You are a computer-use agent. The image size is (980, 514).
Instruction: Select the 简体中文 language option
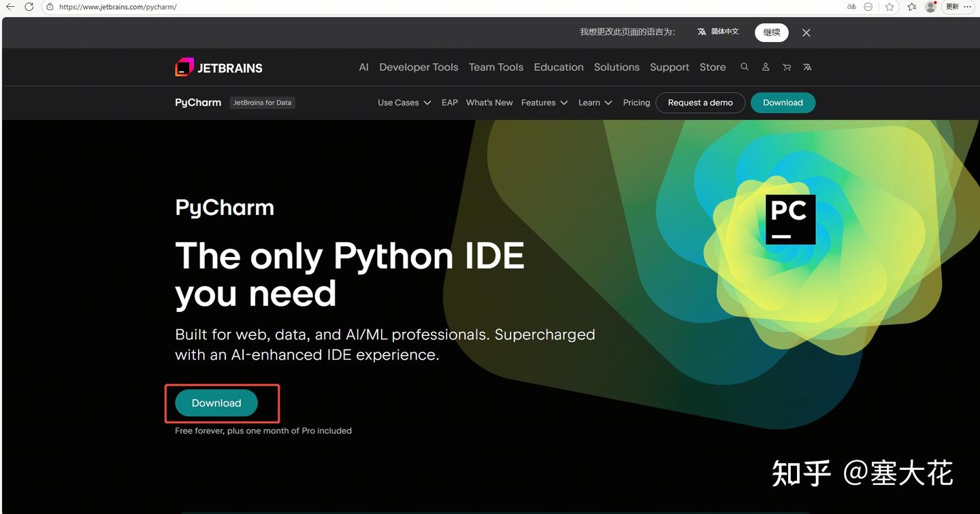click(718, 32)
